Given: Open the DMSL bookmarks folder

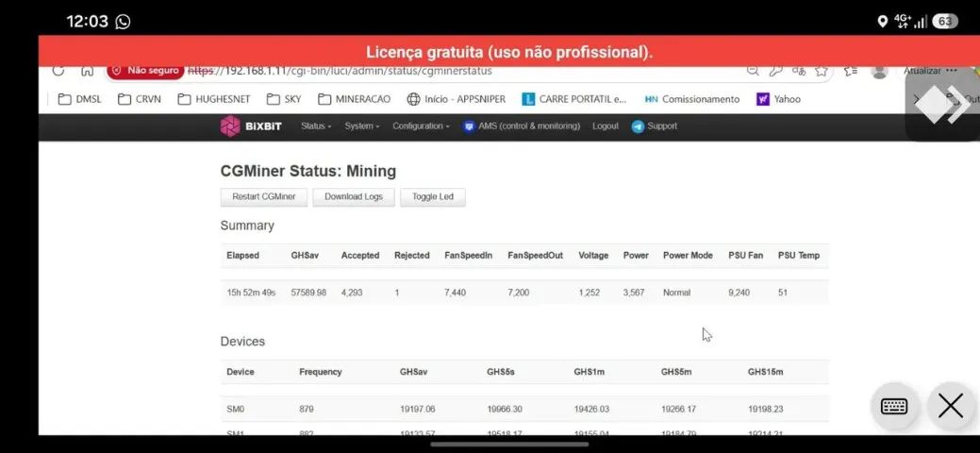Looking at the screenshot, I should [79, 99].
